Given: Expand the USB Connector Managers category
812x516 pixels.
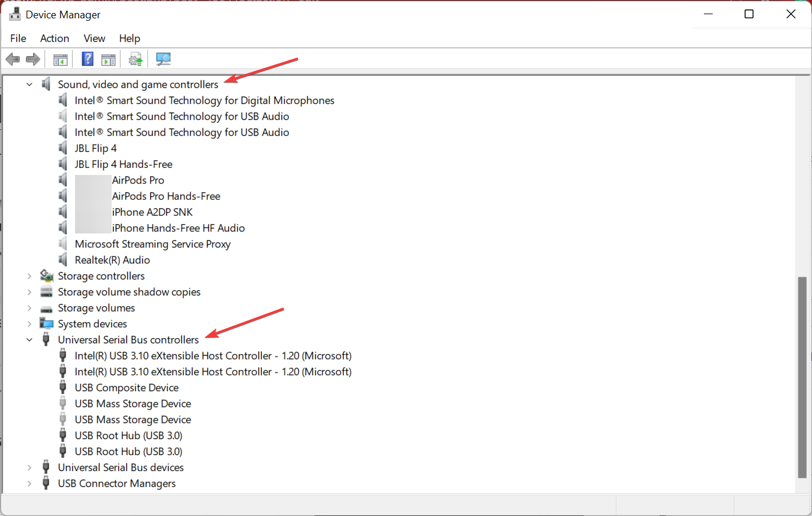Looking at the screenshot, I should pos(30,483).
